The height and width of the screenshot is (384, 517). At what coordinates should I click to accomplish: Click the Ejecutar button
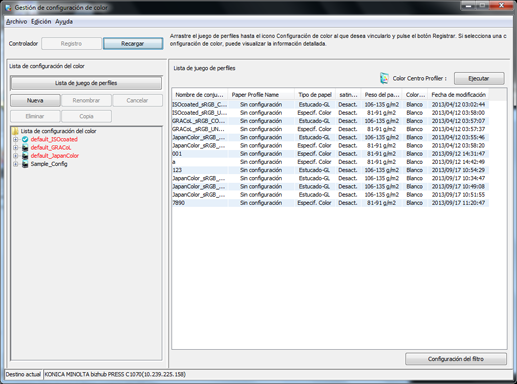pyautogui.click(x=479, y=79)
